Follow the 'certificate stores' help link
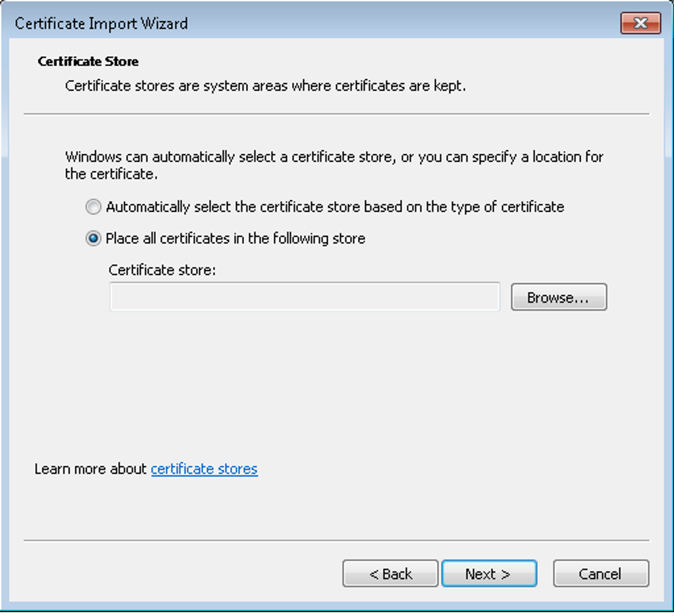Viewport: 674px width, 616px height. pos(204,469)
